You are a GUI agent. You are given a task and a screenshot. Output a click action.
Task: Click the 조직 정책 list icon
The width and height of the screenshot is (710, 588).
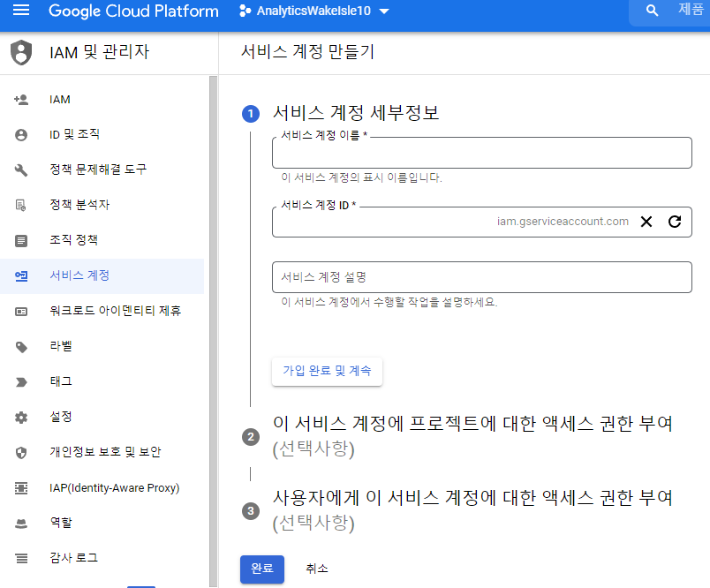[21, 241]
